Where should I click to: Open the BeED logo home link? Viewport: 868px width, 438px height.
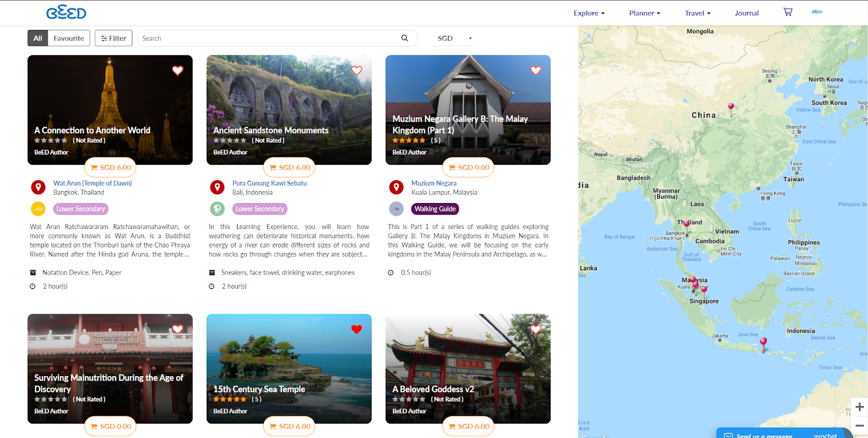[66, 12]
